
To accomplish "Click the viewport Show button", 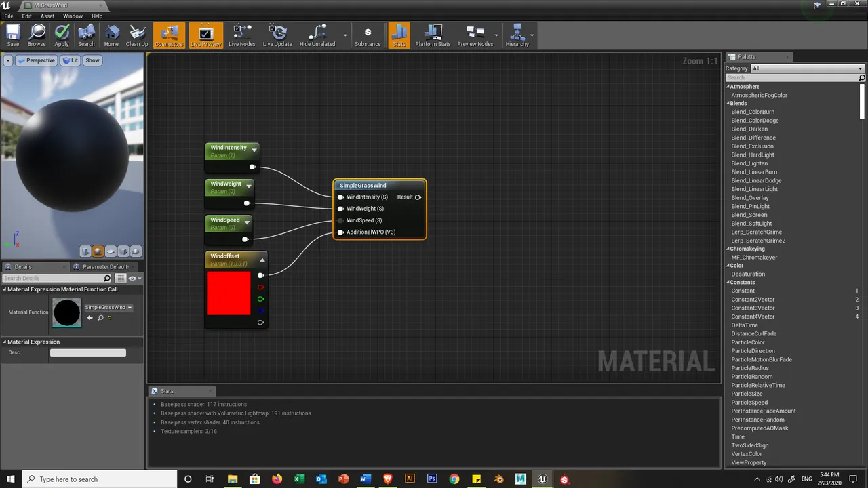I will 92,60.
